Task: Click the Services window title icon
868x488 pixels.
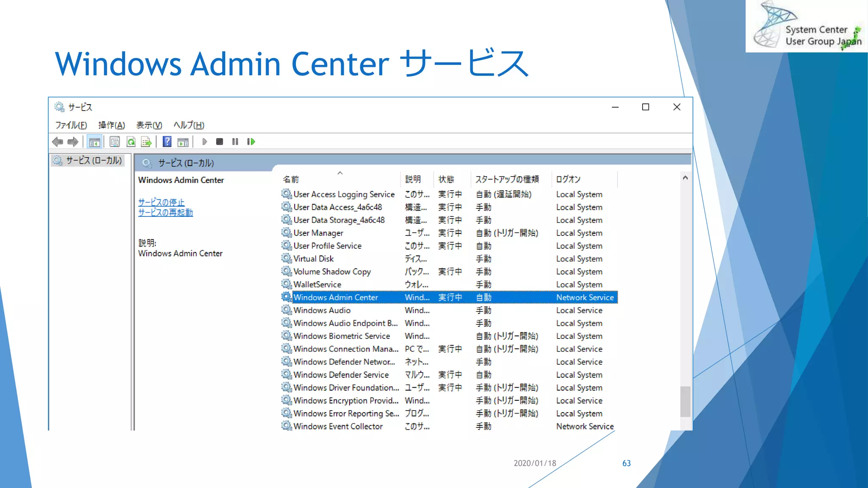Action: 59,107
